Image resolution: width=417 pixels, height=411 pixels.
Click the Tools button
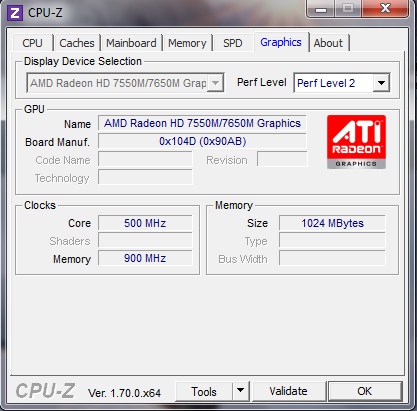(204, 391)
